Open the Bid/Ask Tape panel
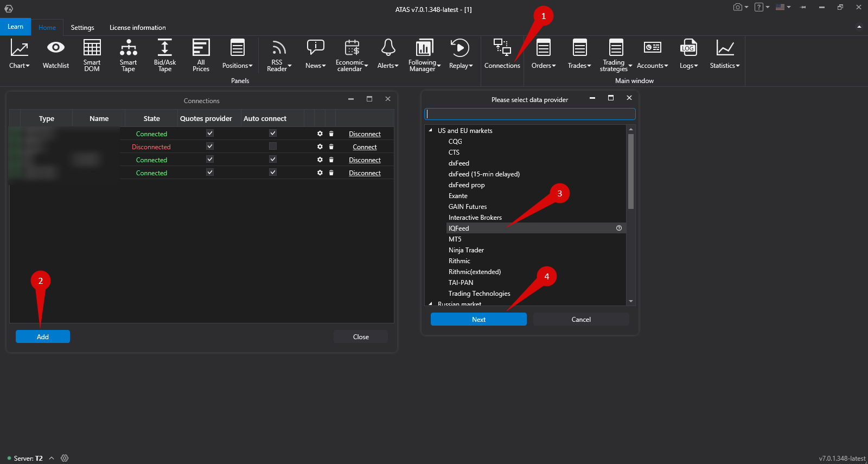 [x=164, y=55]
